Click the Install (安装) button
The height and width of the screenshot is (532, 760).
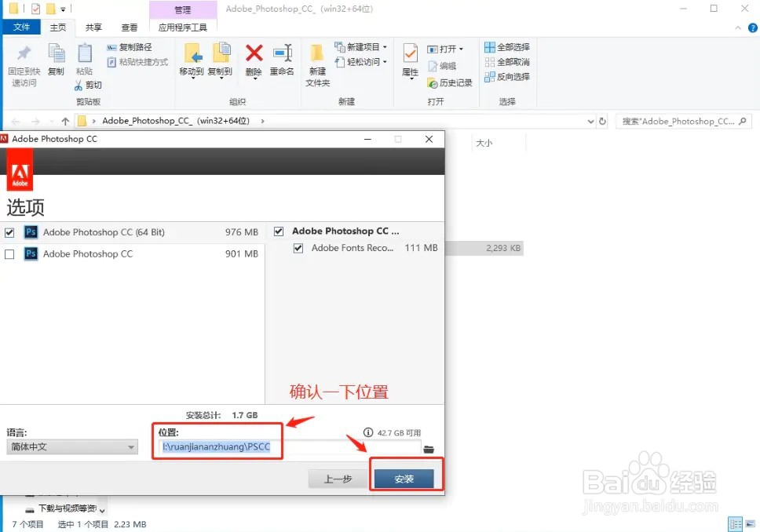(x=404, y=479)
